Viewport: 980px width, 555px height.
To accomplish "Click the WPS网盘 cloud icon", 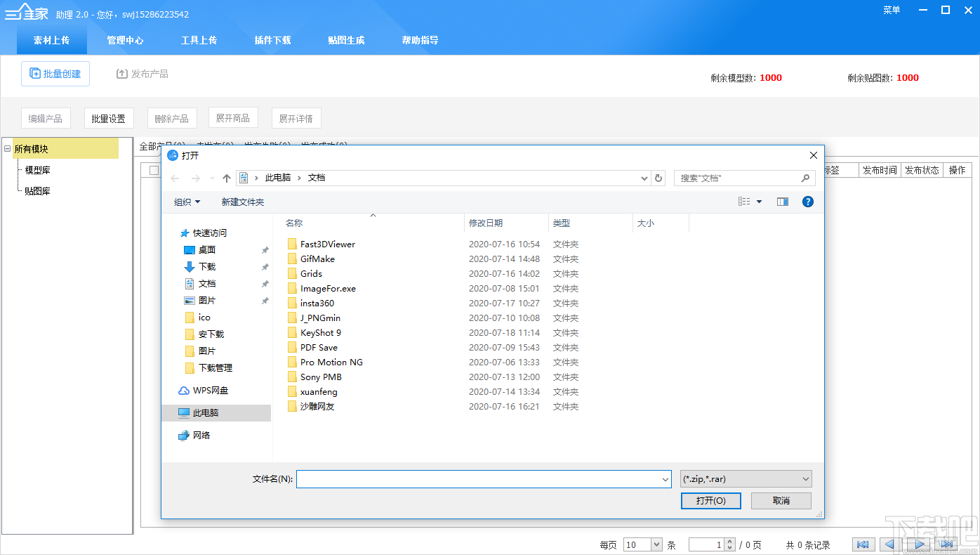I will tap(184, 391).
